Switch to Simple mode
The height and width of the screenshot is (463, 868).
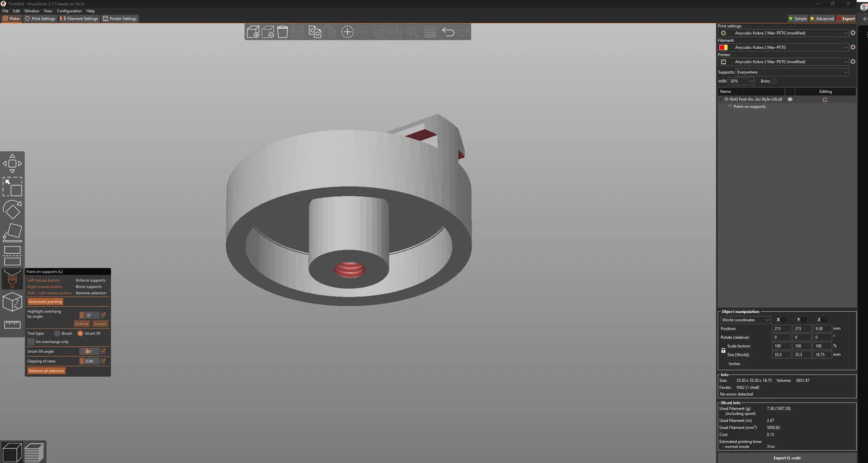click(x=798, y=18)
